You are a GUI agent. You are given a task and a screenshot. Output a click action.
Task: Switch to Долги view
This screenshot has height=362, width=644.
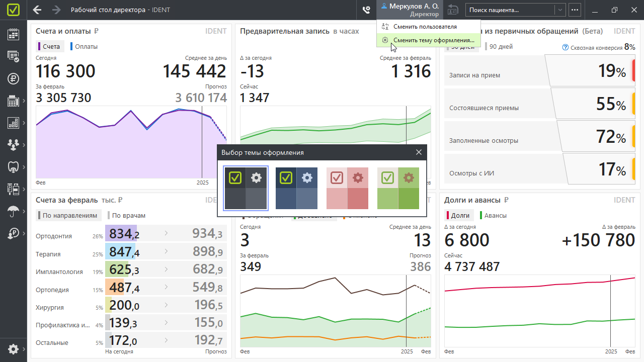coord(458,215)
